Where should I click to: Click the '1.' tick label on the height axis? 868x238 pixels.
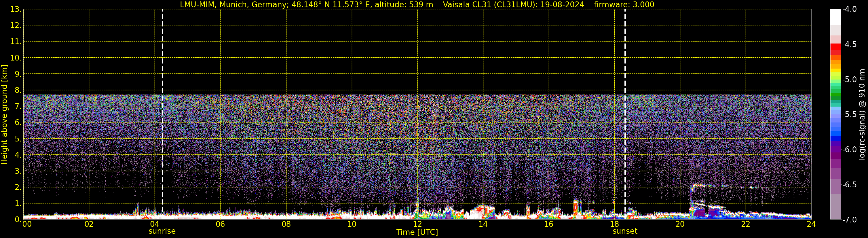click(18, 204)
